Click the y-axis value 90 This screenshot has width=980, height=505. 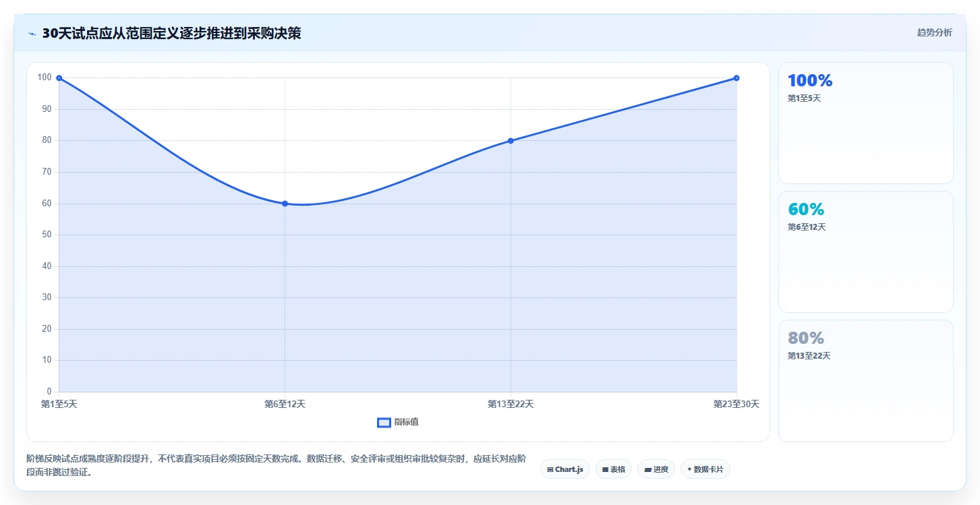[47, 109]
